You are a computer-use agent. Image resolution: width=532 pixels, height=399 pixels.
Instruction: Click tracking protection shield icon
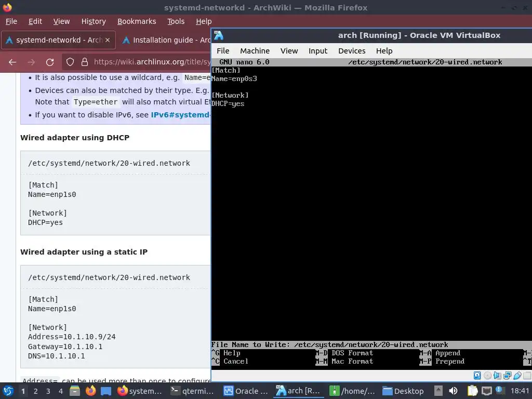70,62
